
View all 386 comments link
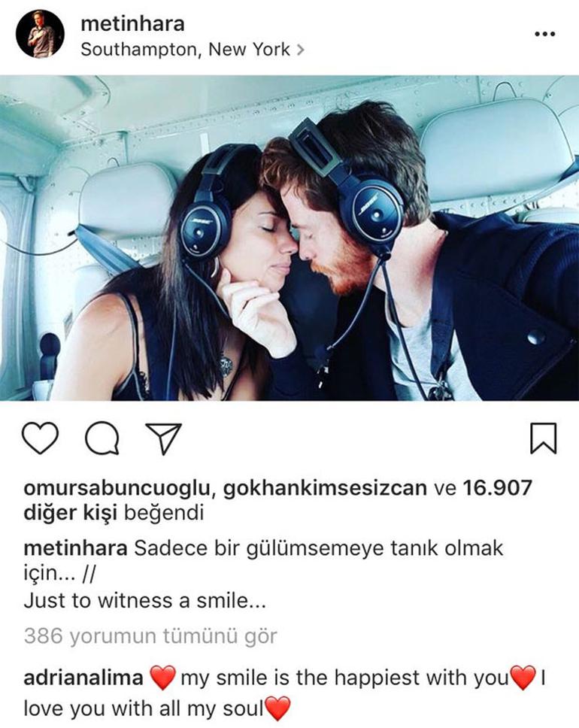150,635
